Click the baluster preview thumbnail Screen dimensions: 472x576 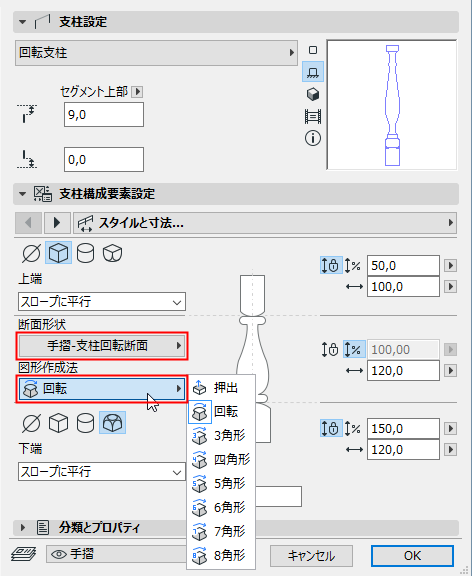392,105
